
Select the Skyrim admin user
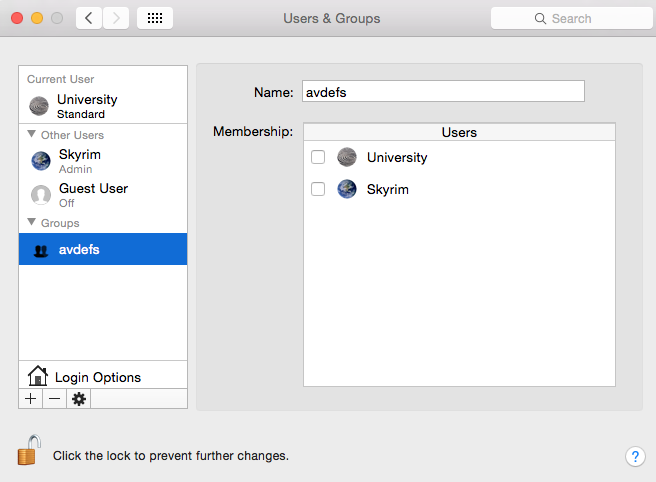click(80, 161)
